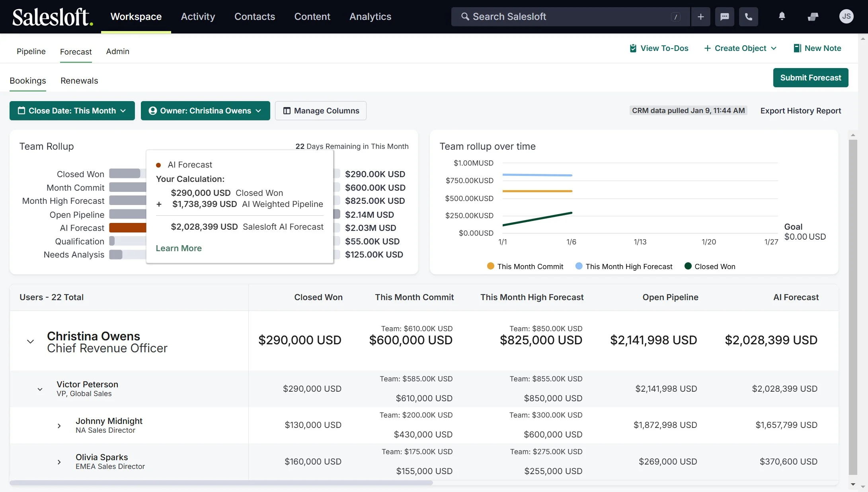The width and height of the screenshot is (868, 492).
Task: Click Victor Peterson's $610,000 USD commit
Action: [424, 398]
